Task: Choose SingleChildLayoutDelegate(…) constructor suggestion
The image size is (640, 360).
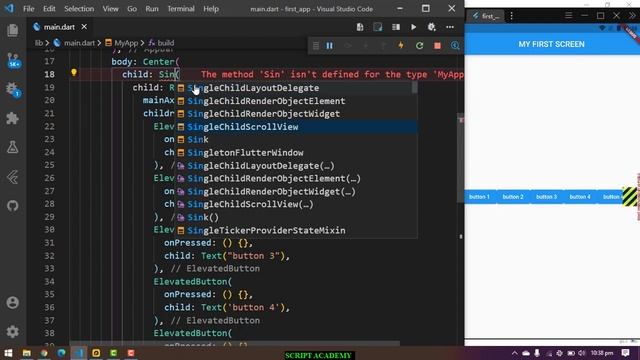Action: [296, 166]
